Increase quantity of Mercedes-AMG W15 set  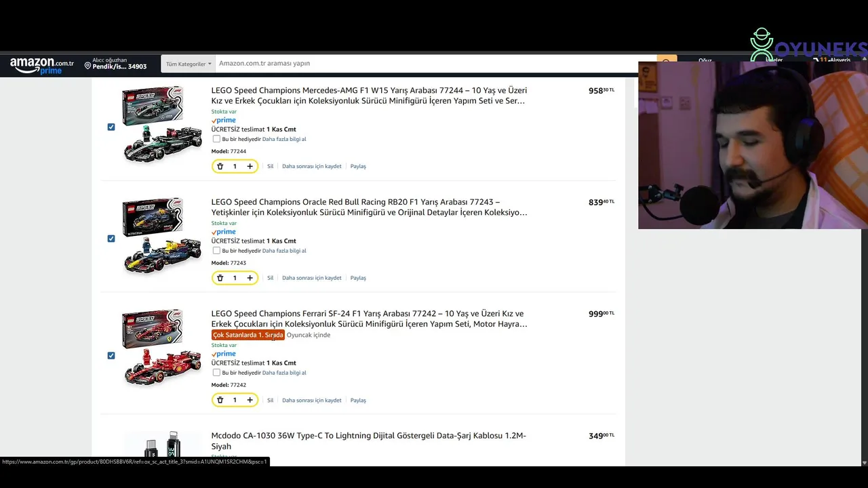250,166
